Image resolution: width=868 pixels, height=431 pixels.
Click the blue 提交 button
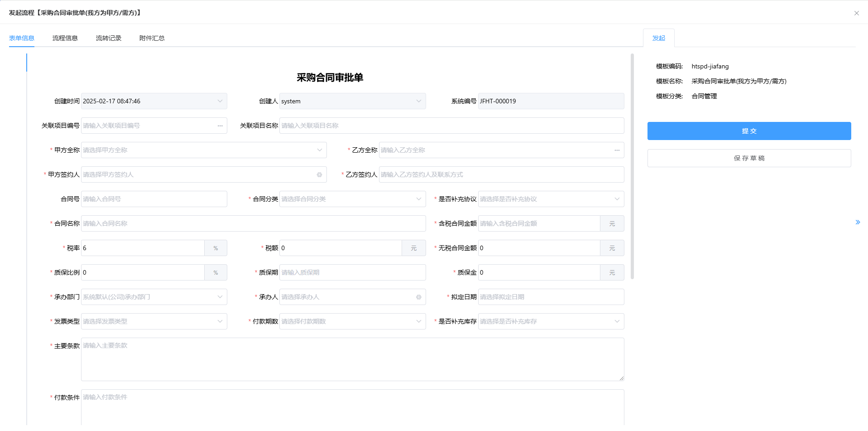(x=749, y=131)
